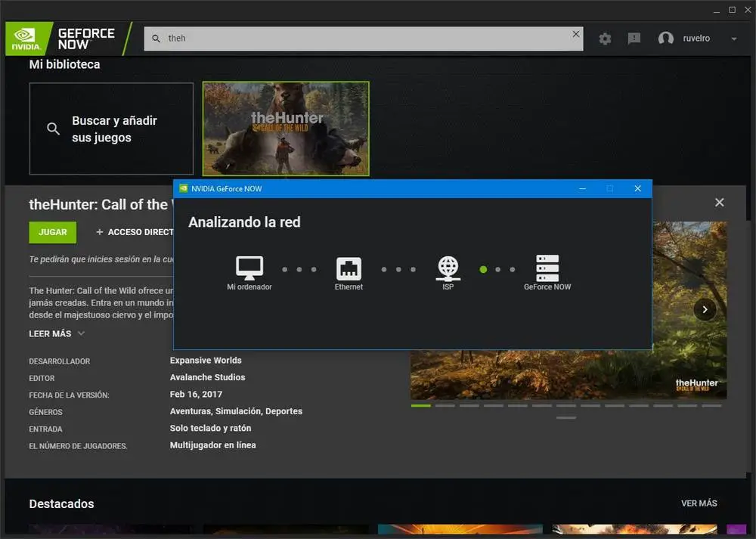
Task: Minimize the main GeForce NOW window
Action: tap(717, 11)
